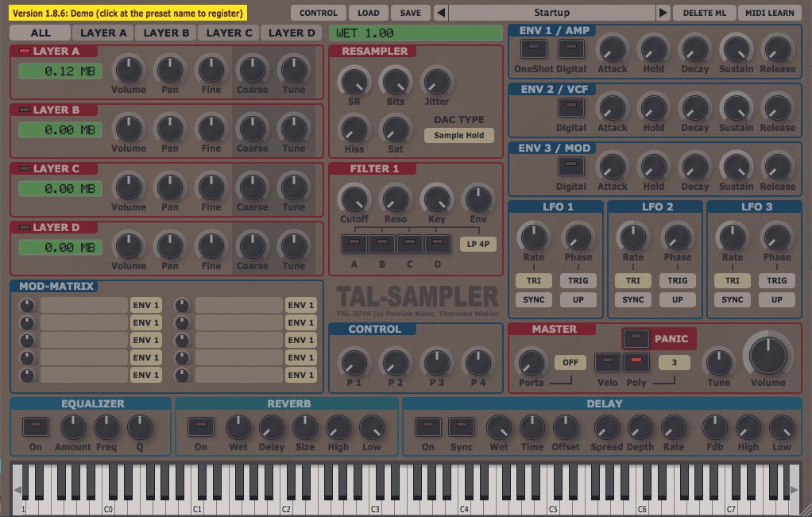Image resolution: width=812 pixels, height=517 pixels.
Task: Click the SAVE preset button
Action: (410, 12)
